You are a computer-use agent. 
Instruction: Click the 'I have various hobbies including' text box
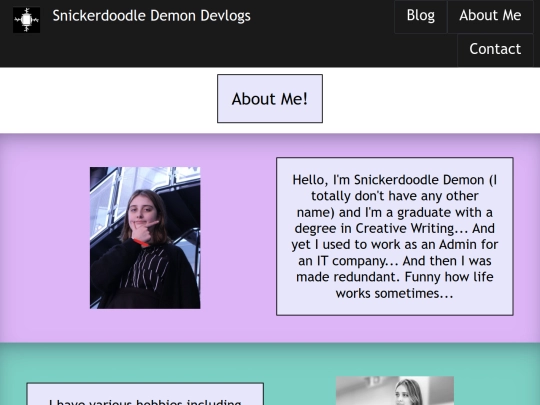tap(145, 394)
